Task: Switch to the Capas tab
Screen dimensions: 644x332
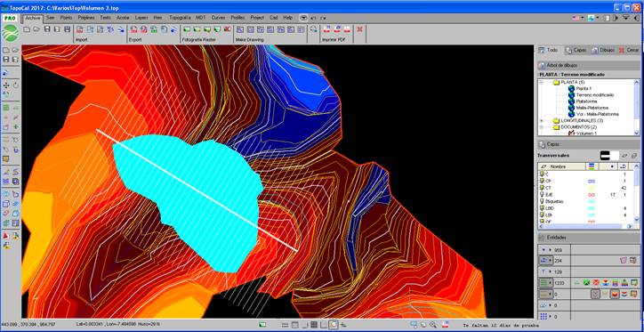Action: (x=576, y=50)
